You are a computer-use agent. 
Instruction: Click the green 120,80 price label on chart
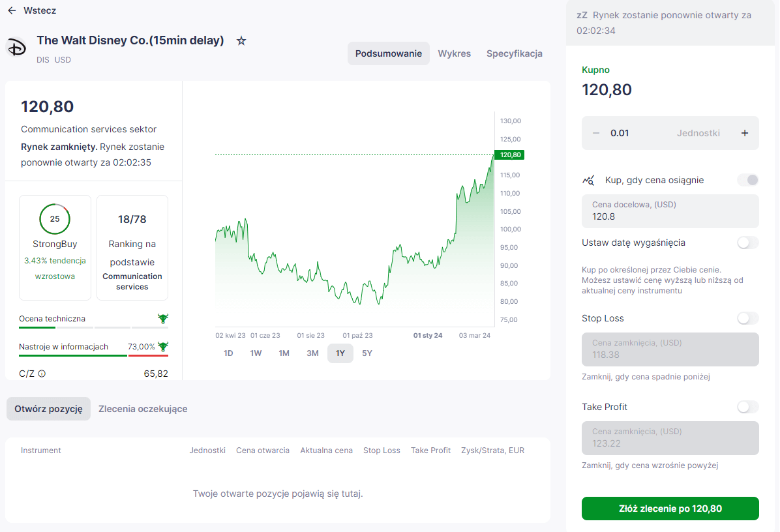coord(509,155)
